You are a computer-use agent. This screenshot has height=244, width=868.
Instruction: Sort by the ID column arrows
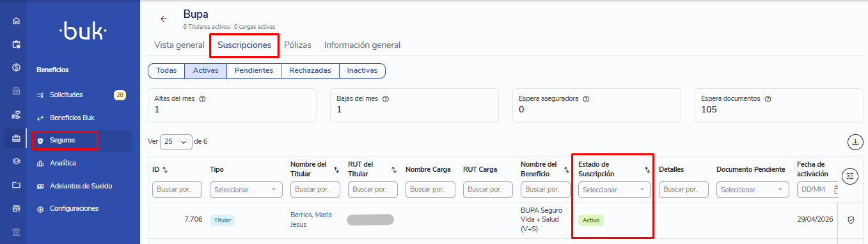click(x=165, y=169)
